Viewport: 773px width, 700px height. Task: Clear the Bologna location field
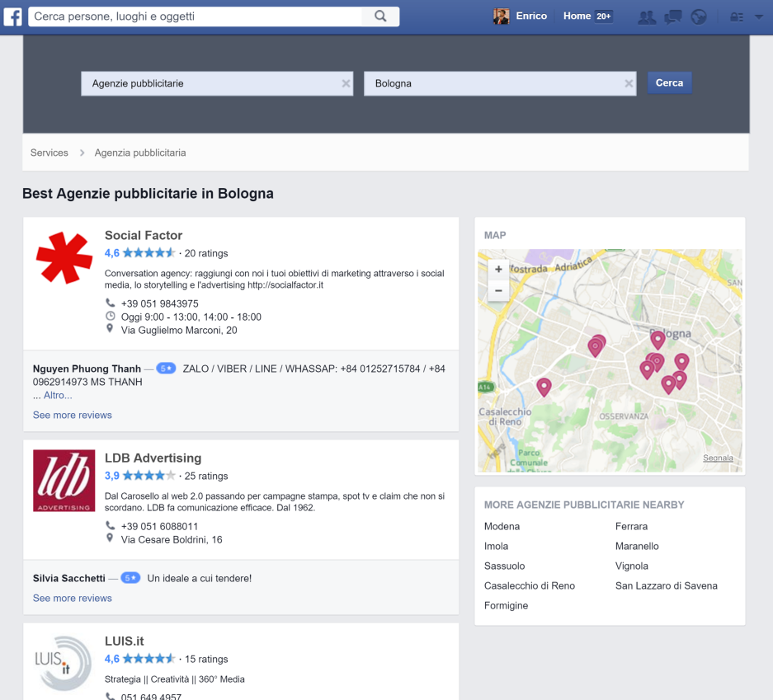(629, 83)
